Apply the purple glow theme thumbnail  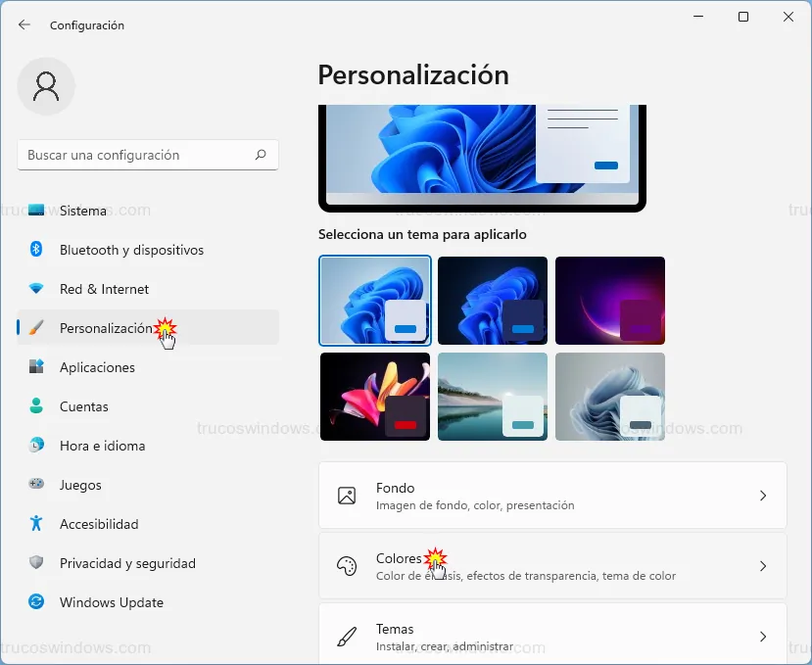610,301
